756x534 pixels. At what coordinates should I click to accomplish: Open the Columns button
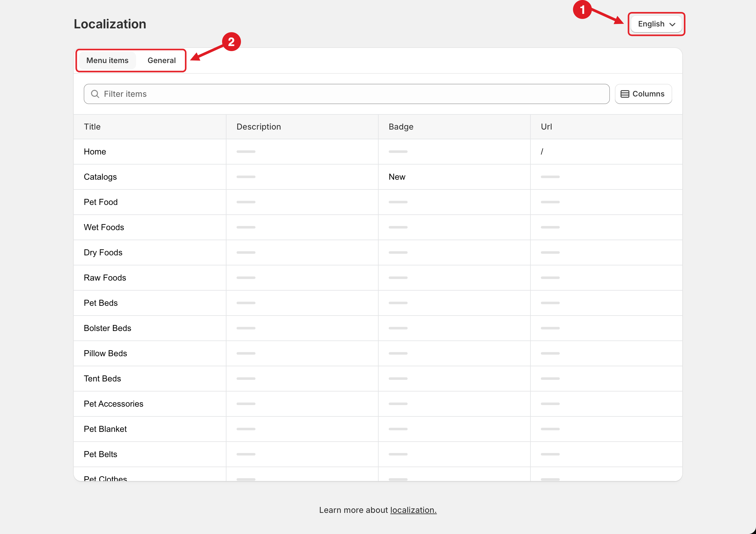click(x=643, y=94)
